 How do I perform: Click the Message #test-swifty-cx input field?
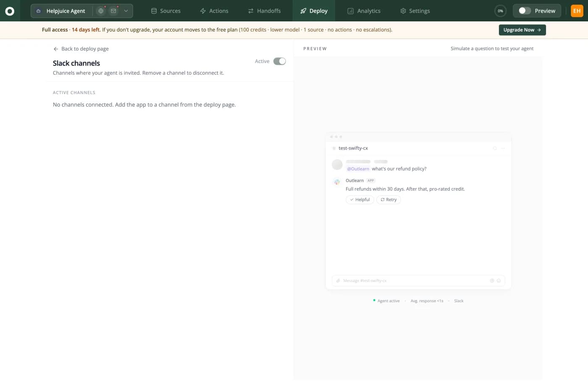[418, 281]
